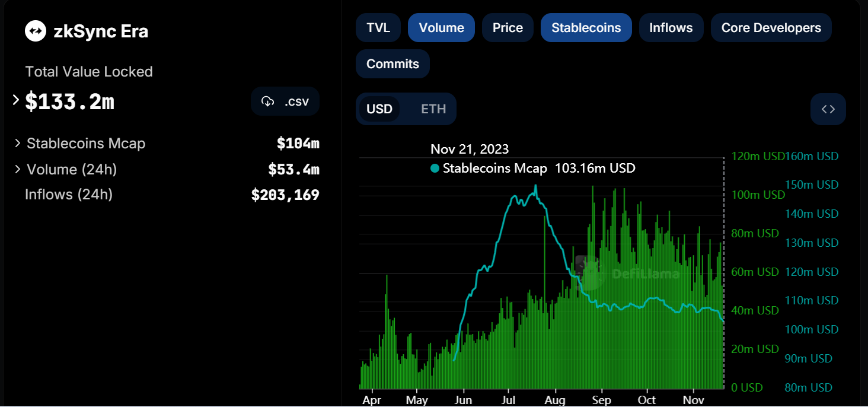Image resolution: width=868 pixels, height=407 pixels.
Task: Click the Sep label on chart axis
Action: pyautogui.click(x=602, y=399)
